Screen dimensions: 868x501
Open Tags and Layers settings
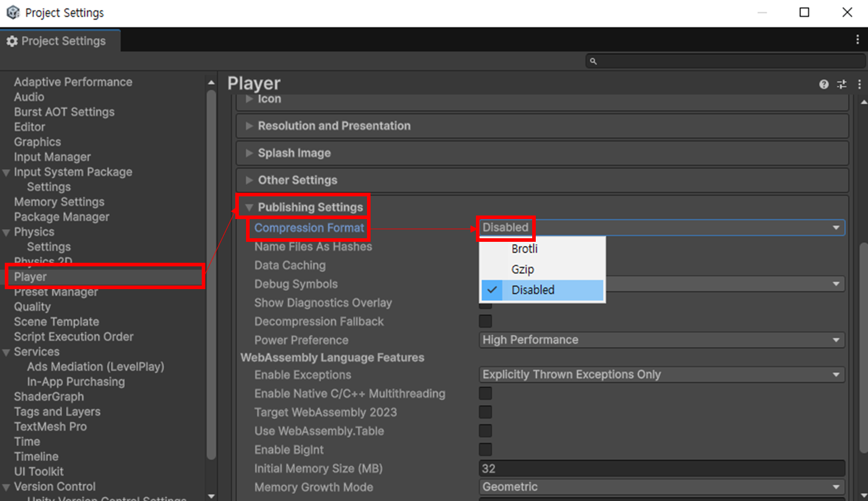[x=57, y=412]
